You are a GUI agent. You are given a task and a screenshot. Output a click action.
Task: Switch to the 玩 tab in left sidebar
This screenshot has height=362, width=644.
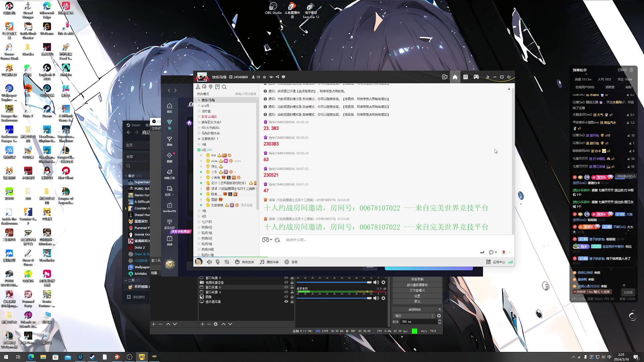pyautogui.click(x=169, y=124)
